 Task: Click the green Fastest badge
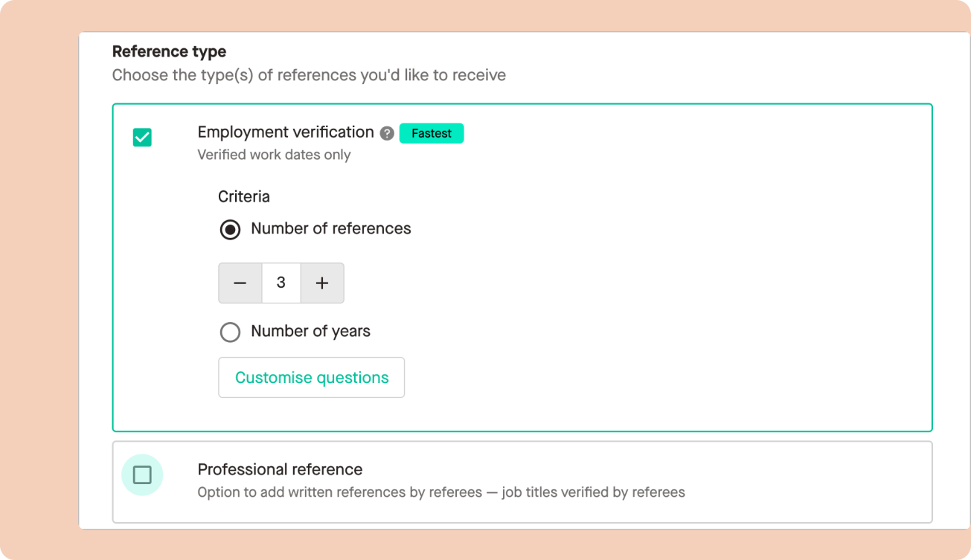click(432, 133)
